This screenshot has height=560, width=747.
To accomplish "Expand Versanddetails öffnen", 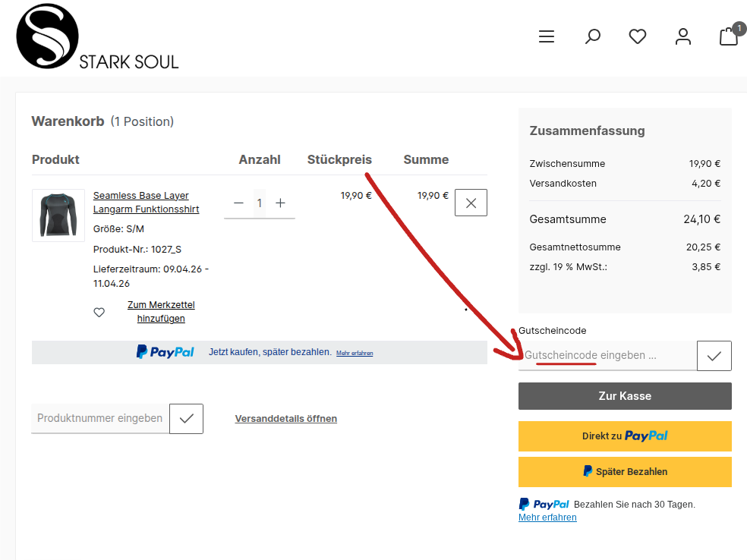I will [x=286, y=419].
